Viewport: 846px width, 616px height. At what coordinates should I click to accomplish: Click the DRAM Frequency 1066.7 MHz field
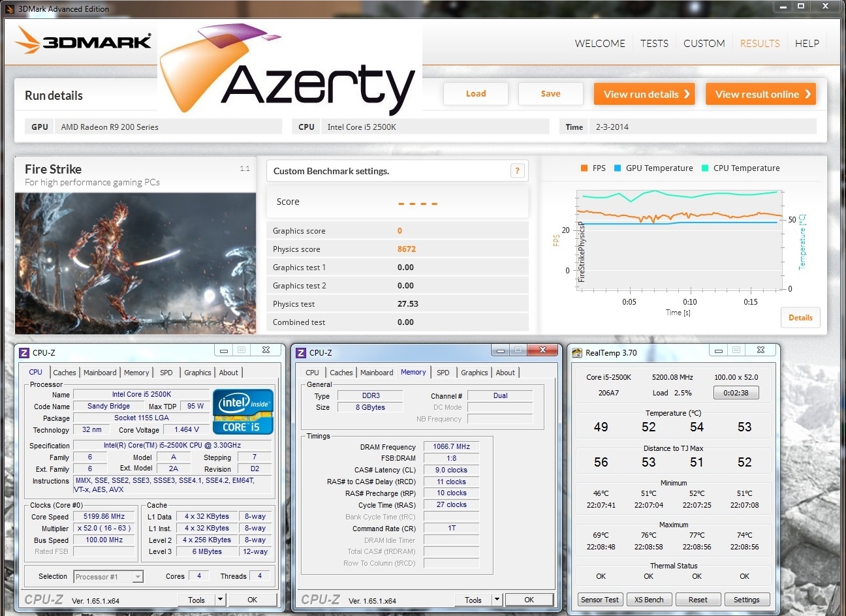(x=451, y=446)
